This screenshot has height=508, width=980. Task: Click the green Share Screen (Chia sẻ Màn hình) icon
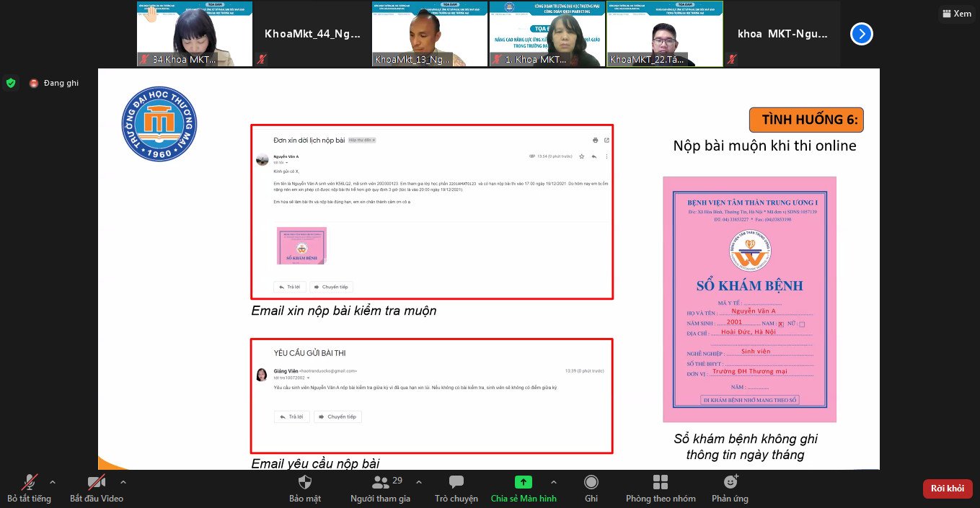[x=523, y=483]
